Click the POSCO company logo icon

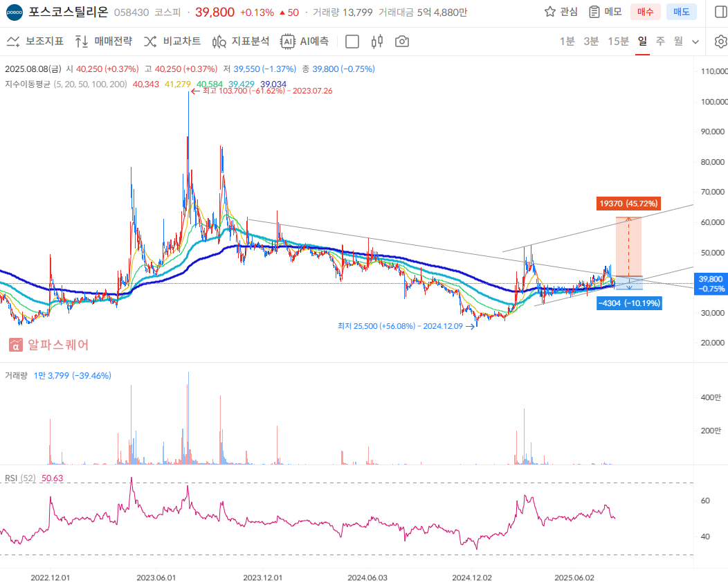tap(14, 12)
